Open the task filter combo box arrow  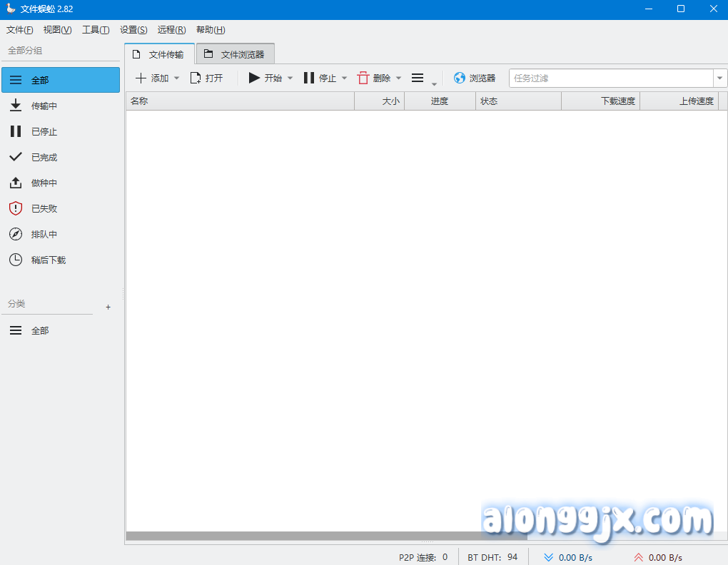coord(719,78)
